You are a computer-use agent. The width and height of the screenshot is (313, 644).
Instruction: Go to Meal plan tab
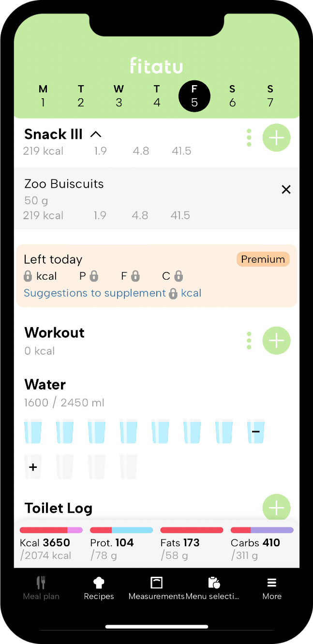41,588
